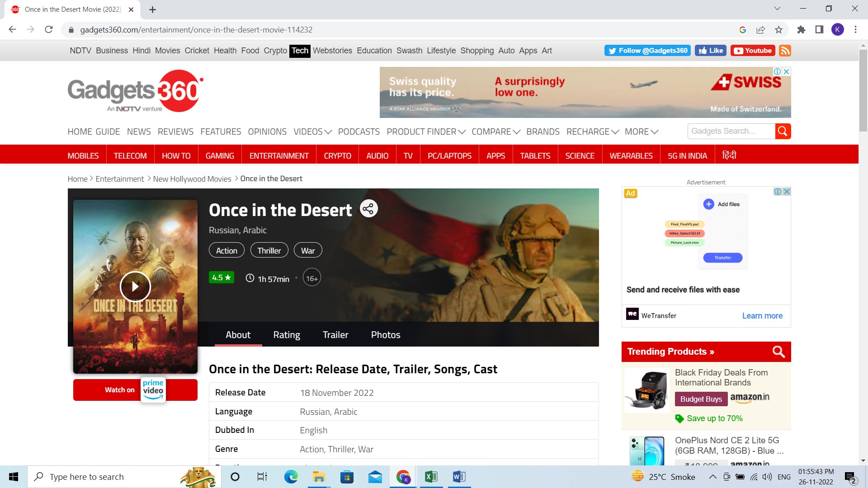Open Excel from the taskbar
This screenshot has height=488, width=868.
tap(431, 477)
